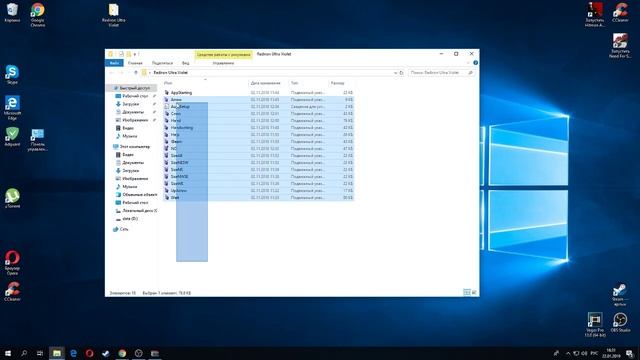The image size is (640, 360).
Task: Open the Файл ribbon tab
Action: [x=114, y=63]
